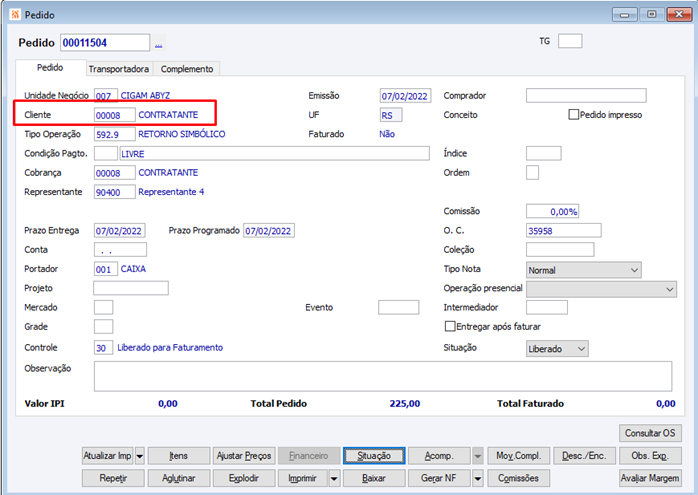Click the Tipo Operação field 592.9

pos(114,134)
